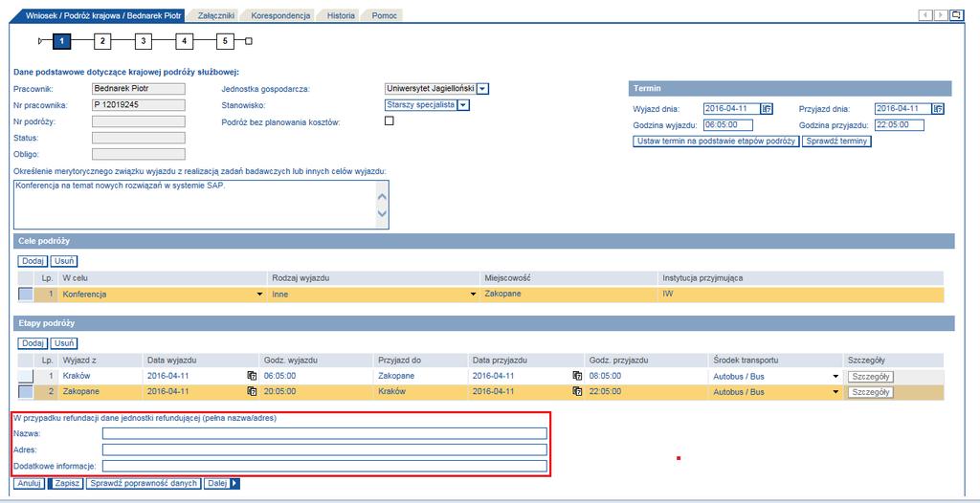The height and width of the screenshot is (503, 980).
Task: Open Szczegóły for Zakopane stage row
Action: tap(871, 392)
